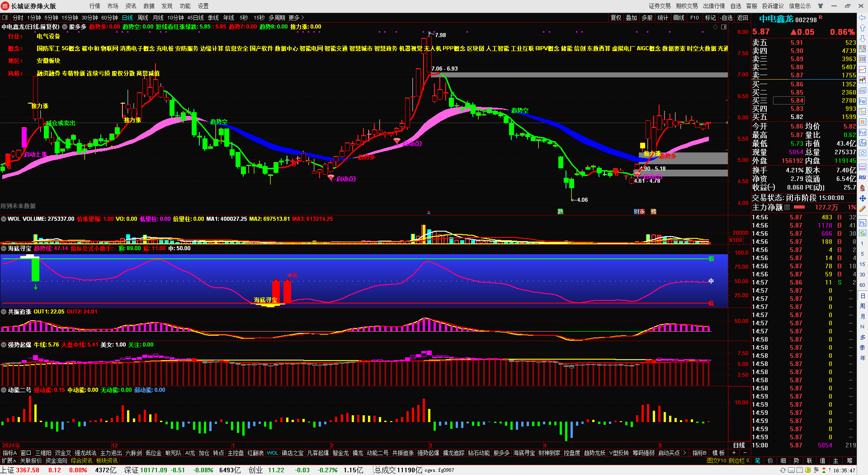
Task: Click the 笔 tick tab in bottom right
Action: pos(758,461)
